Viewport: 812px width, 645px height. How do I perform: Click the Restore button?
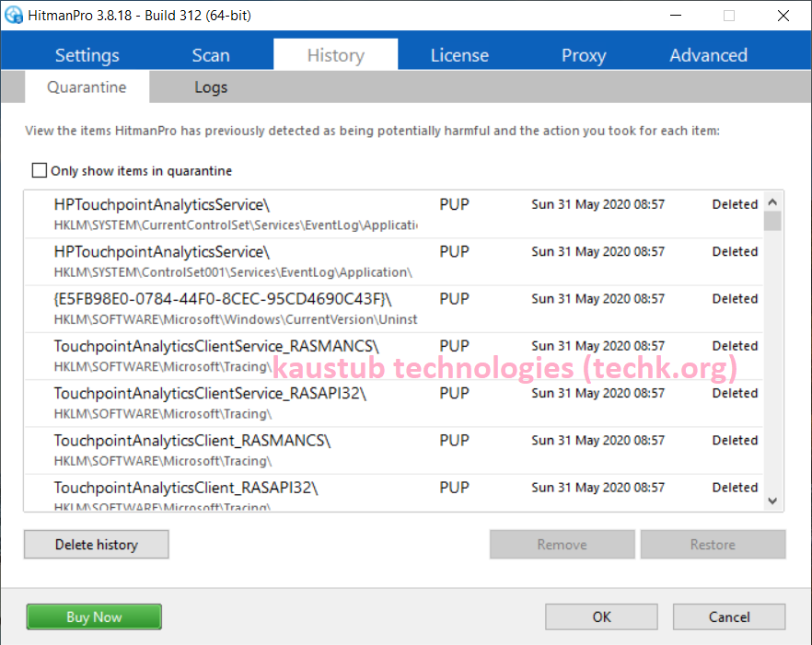713,545
